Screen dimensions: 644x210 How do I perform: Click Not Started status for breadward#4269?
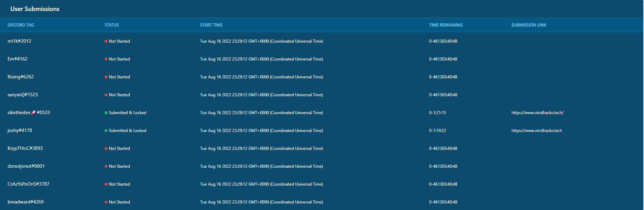(x=117, y=202)
